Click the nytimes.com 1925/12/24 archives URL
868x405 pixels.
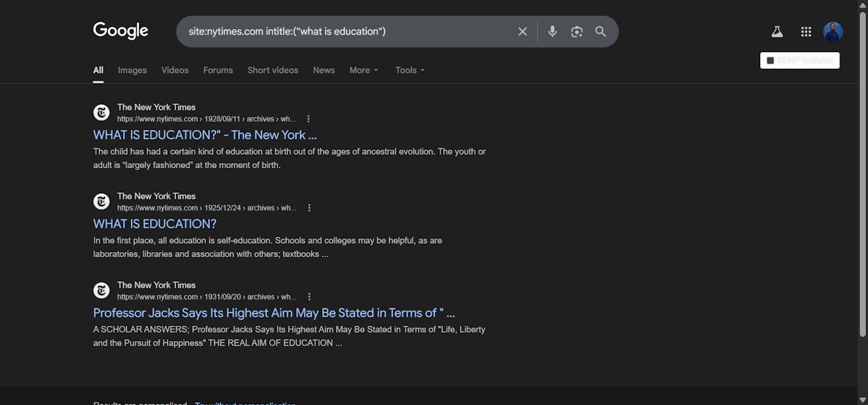click(207, 208)
